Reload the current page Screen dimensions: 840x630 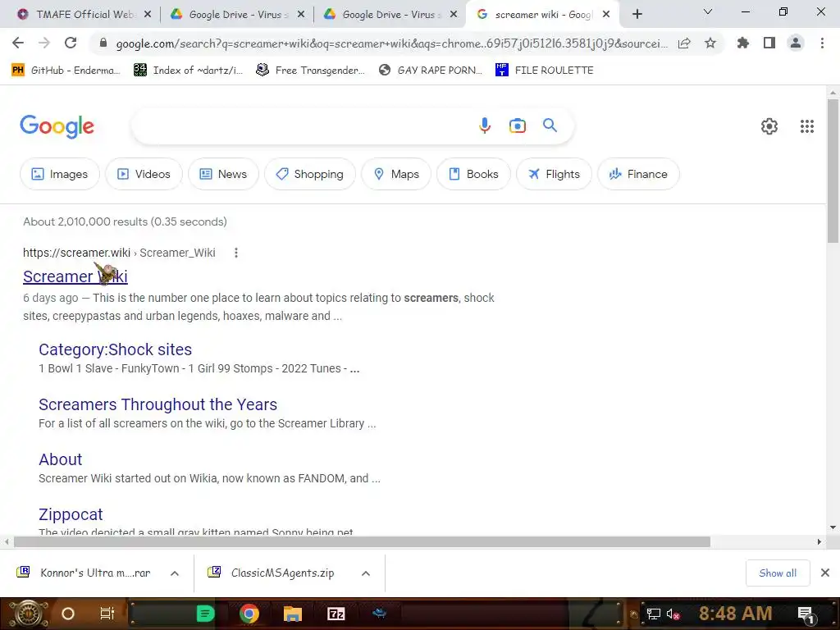71,43
